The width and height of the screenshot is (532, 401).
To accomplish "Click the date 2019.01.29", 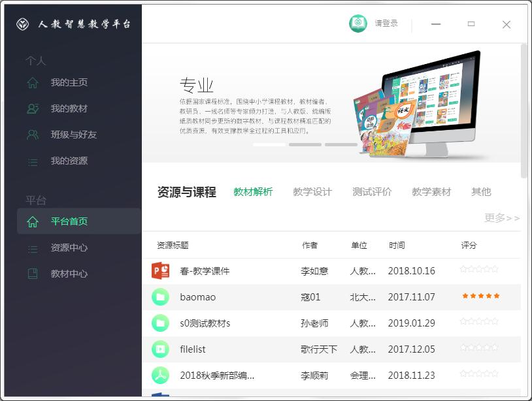I will click(x=412, y=323).
